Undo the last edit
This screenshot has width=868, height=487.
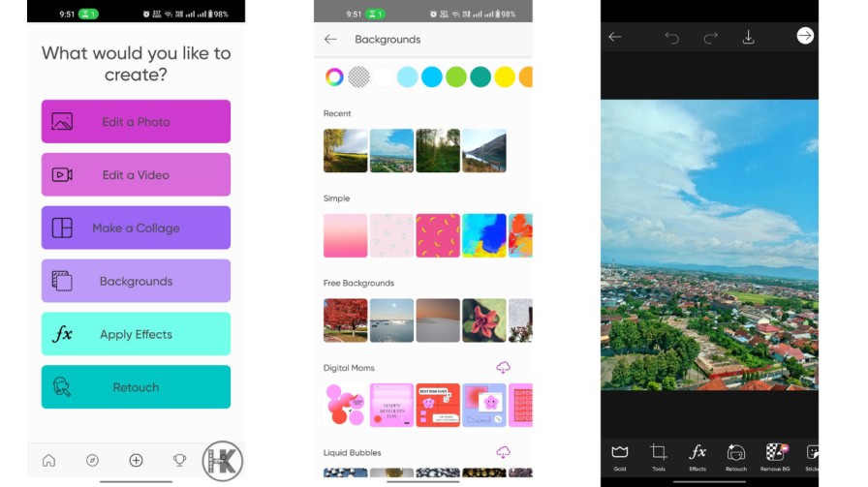671,37
